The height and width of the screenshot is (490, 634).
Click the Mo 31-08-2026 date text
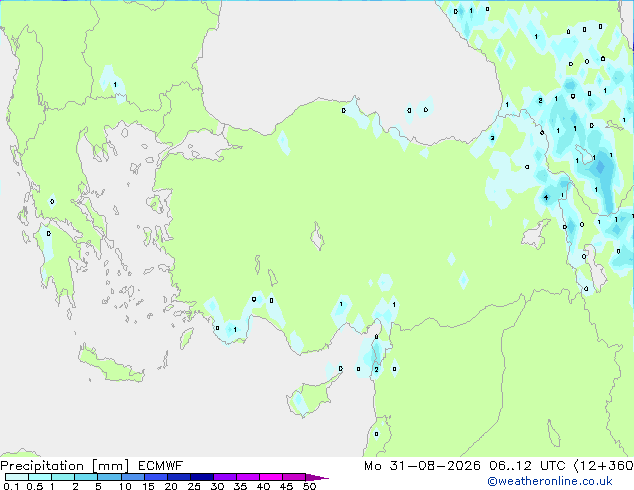422,466
